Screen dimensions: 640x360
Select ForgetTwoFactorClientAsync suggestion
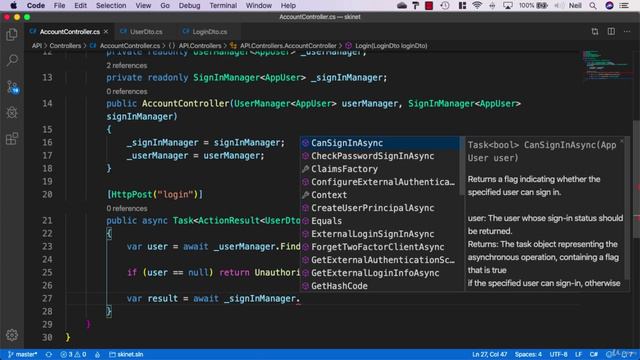coord(380,247)
